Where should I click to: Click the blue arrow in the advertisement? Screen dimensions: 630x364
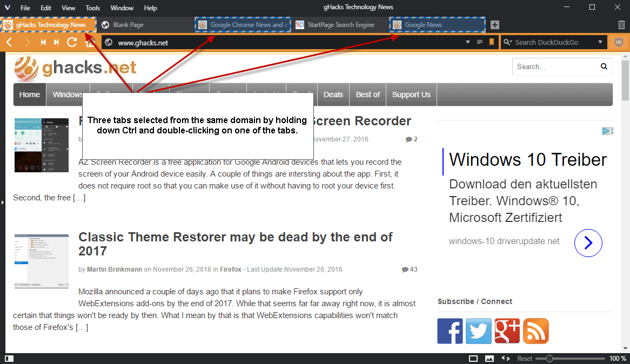588,242
